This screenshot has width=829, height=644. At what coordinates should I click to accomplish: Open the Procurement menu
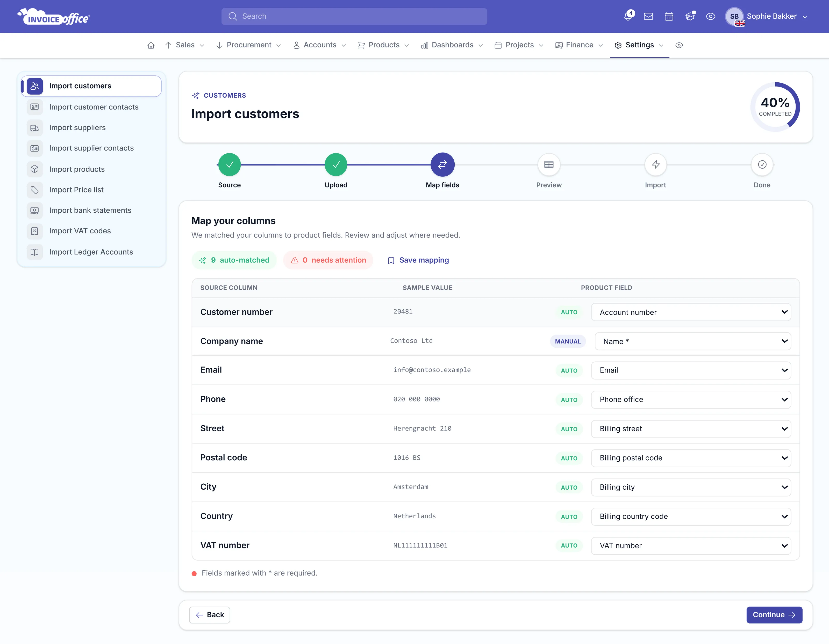click(249, 45)
